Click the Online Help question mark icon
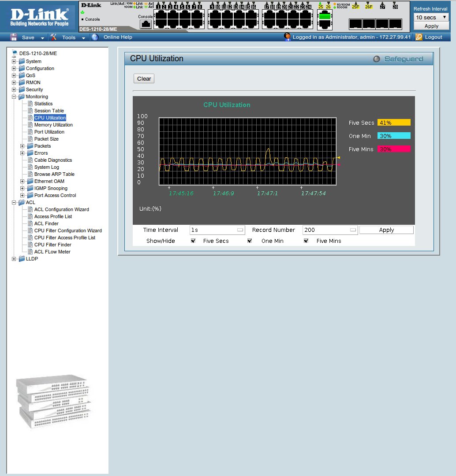456x476 pixels. [95, 37]
